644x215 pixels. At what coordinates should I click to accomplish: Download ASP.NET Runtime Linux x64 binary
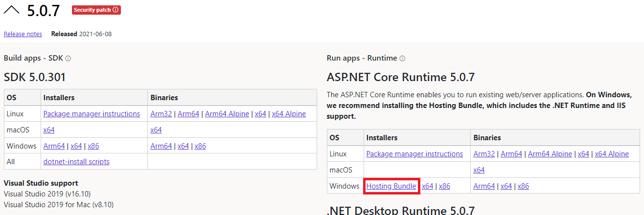583,154
